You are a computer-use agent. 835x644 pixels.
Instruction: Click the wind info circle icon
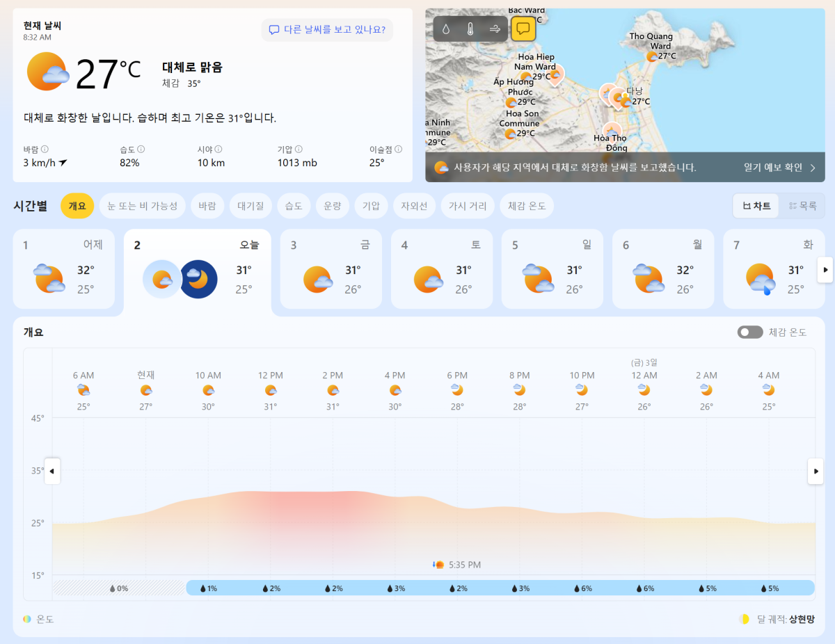click(45, 149)
